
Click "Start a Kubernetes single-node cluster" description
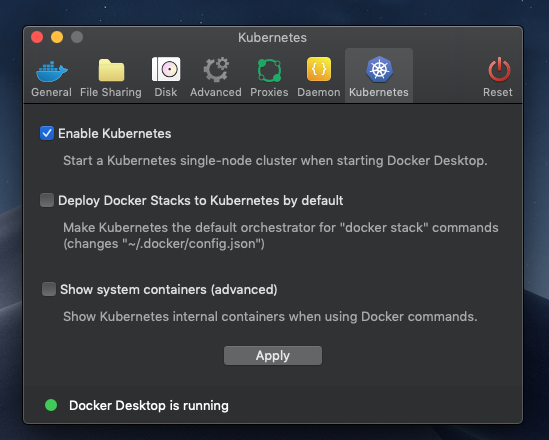(275, 161)
